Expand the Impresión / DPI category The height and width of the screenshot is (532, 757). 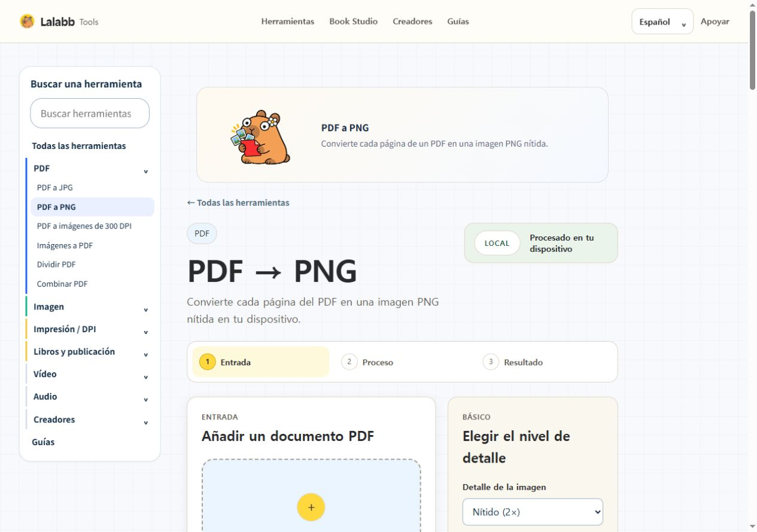tap(90, 329)
